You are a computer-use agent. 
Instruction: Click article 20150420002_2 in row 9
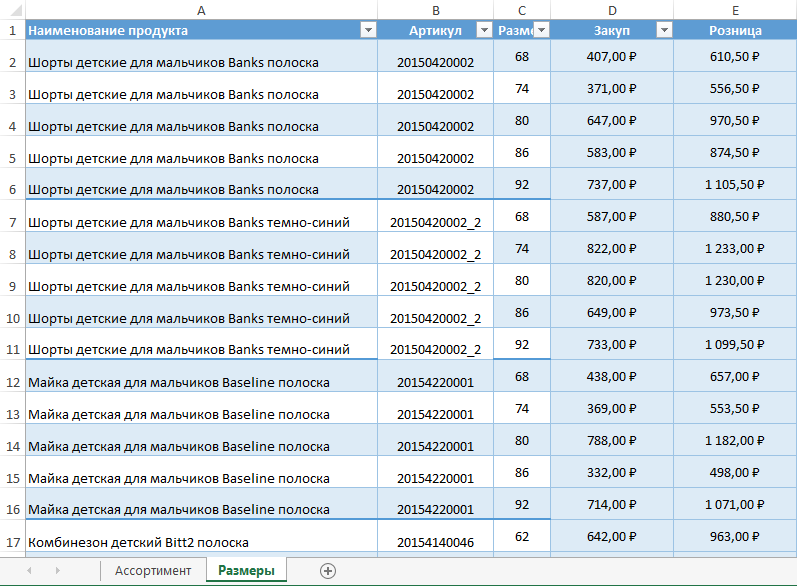[x=436, y=281]
